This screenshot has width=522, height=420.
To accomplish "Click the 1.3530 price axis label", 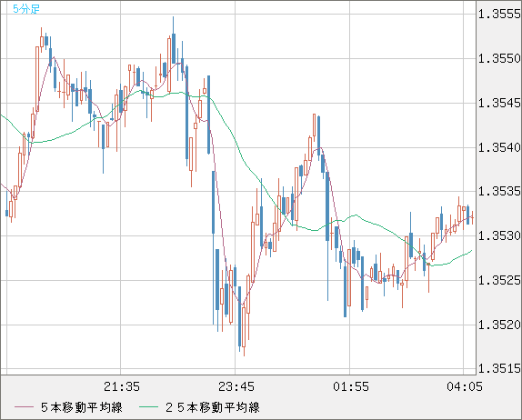I will click(499, 236).
